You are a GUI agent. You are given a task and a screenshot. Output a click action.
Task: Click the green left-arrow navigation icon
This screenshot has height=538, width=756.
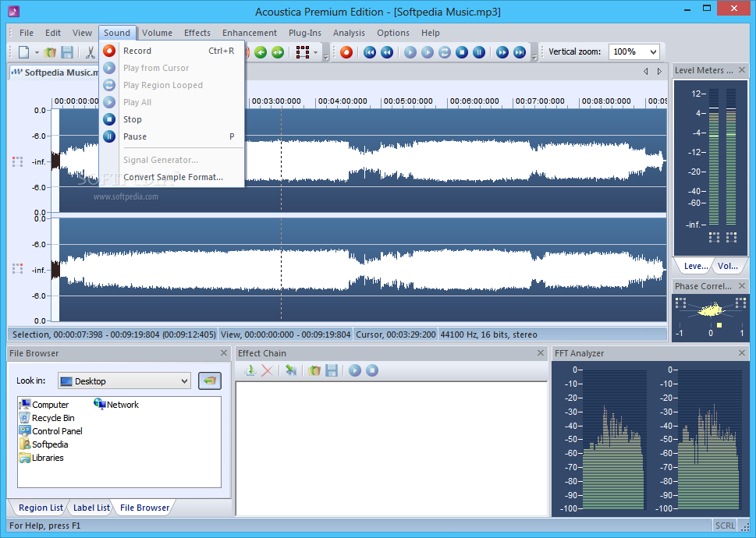261,52
